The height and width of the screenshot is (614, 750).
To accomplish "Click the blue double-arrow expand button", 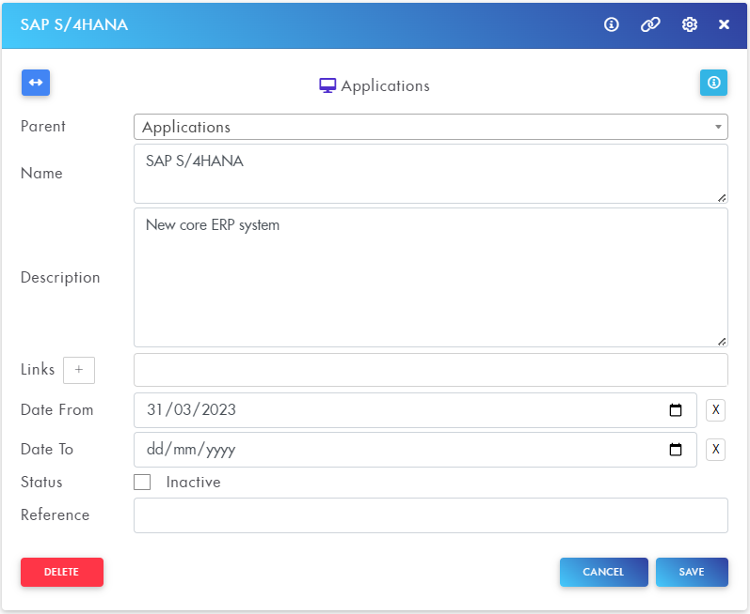I will tap(36, 83).
